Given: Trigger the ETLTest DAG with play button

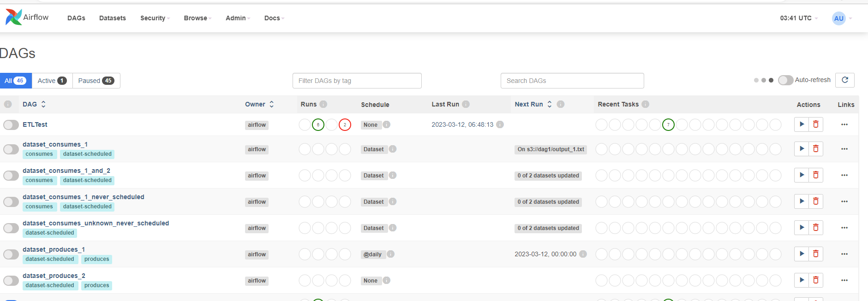Looking at the screenshot, I should 802,124.
